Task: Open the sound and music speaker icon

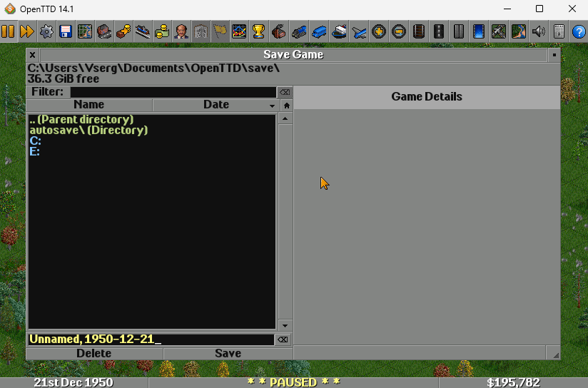Action: [x=539, y=31]
